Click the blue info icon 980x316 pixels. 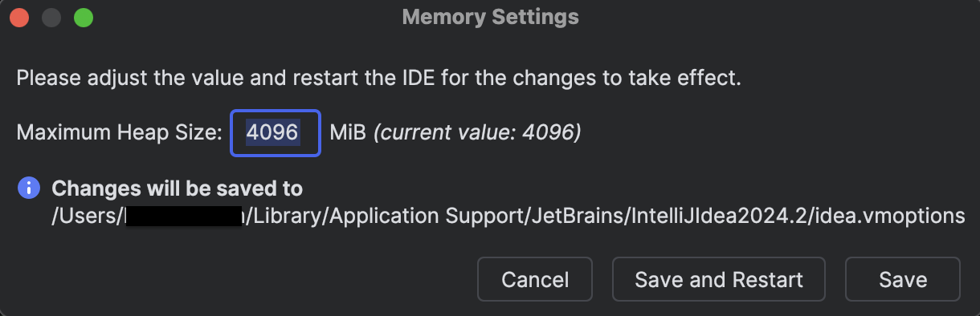(x=28, y=188)
